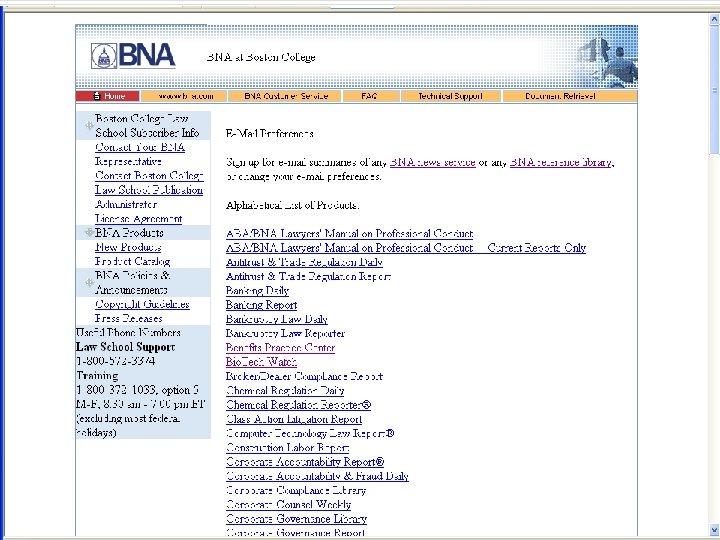The height and width of the screenshot is (540, 720).
Task: Click the BNA logo in the header
Action: pos(133,56)
